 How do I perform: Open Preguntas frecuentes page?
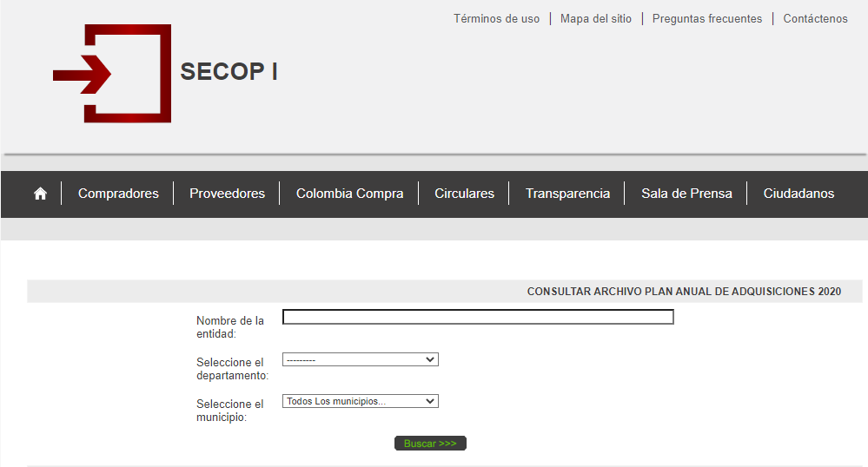click(707, 19)
